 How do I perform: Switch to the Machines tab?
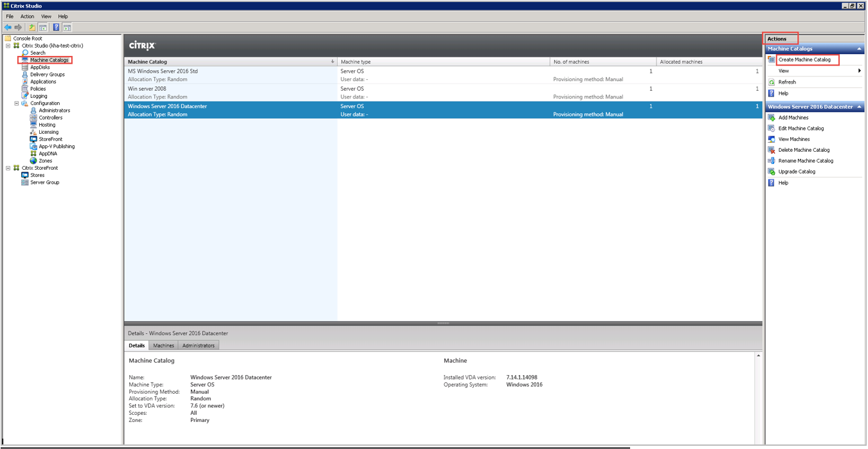click(163, 345)
